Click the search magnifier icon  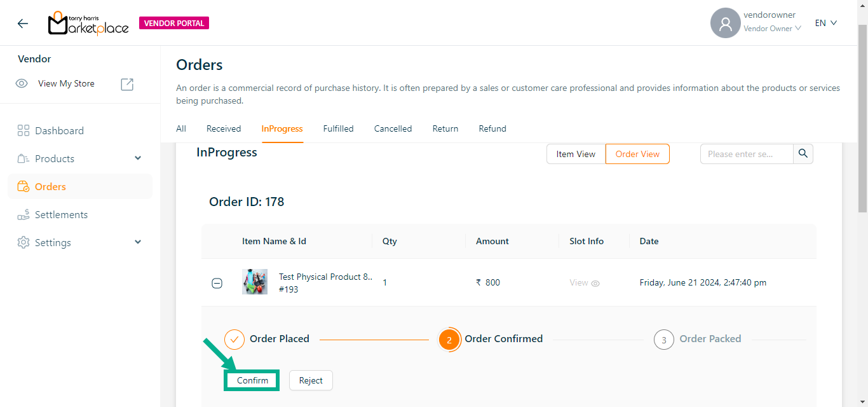(x=803, y=154)
